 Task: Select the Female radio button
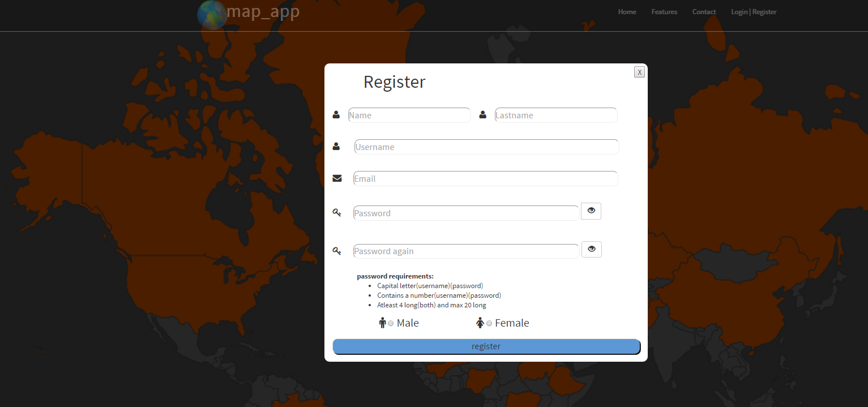point(489,323)
